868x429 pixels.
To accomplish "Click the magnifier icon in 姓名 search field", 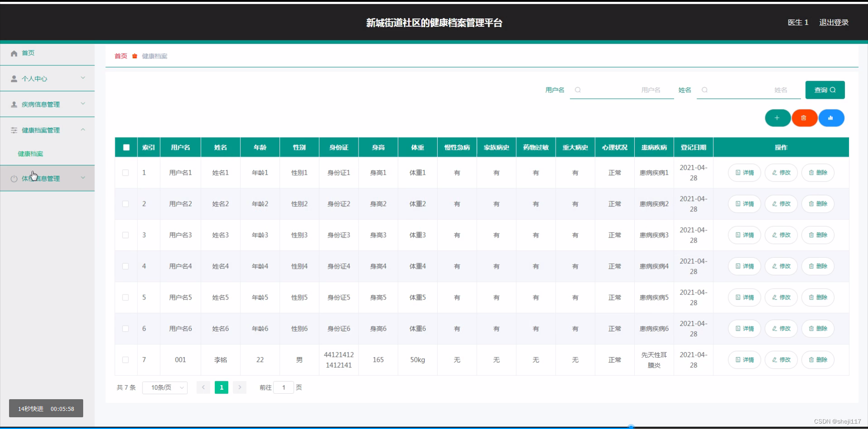I will click(x=704, y=90).
